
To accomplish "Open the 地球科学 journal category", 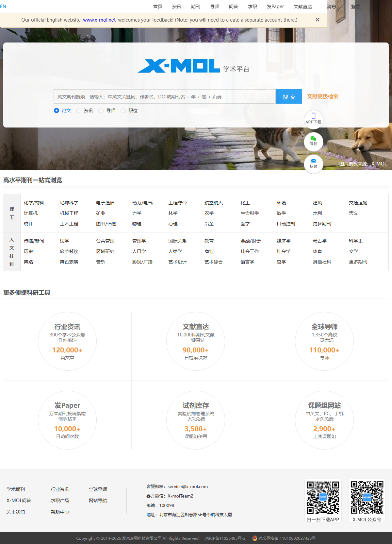I will click(69, 203).
